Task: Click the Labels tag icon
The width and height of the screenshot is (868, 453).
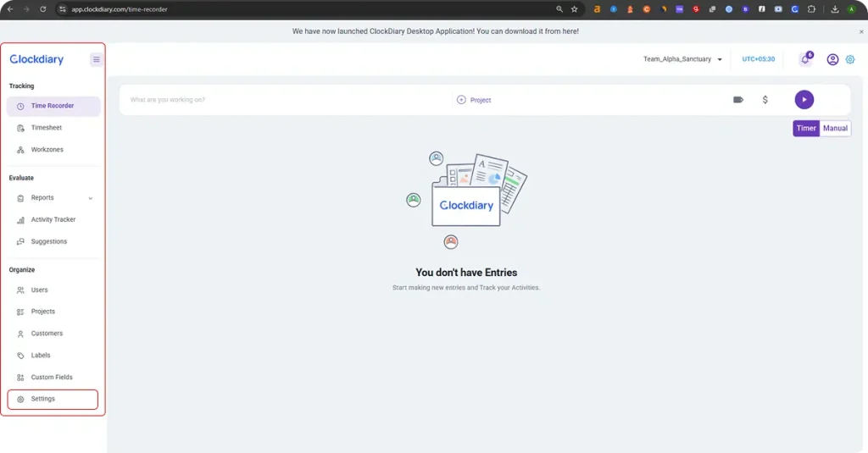Action: point(20,356)
